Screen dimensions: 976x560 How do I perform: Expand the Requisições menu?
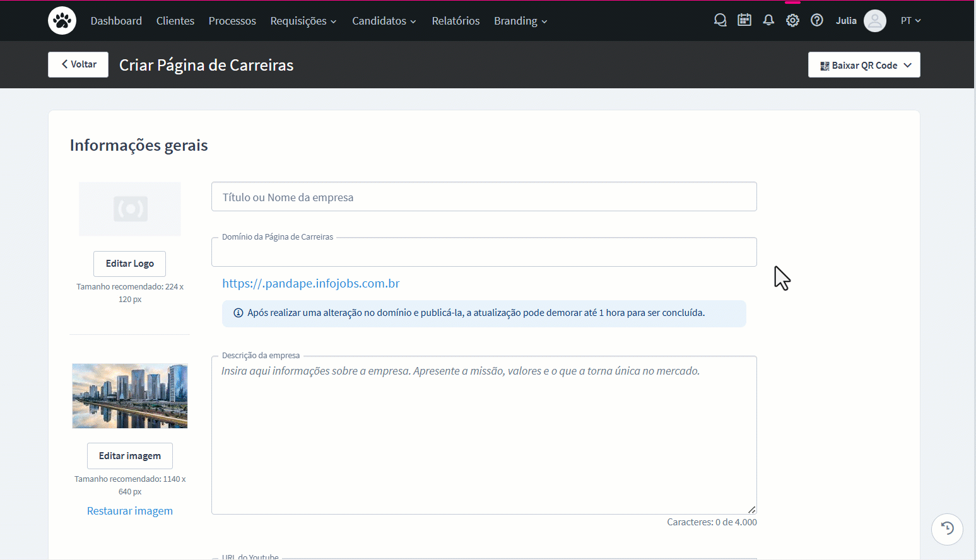[x=303, y=21]
